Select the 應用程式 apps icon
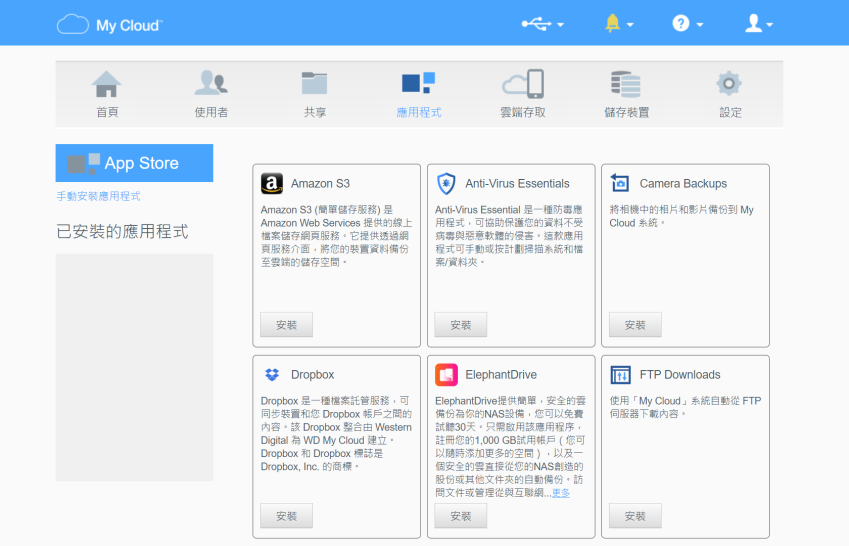The height and width of the screenshot is (546, 849). [x=419, y=83]
